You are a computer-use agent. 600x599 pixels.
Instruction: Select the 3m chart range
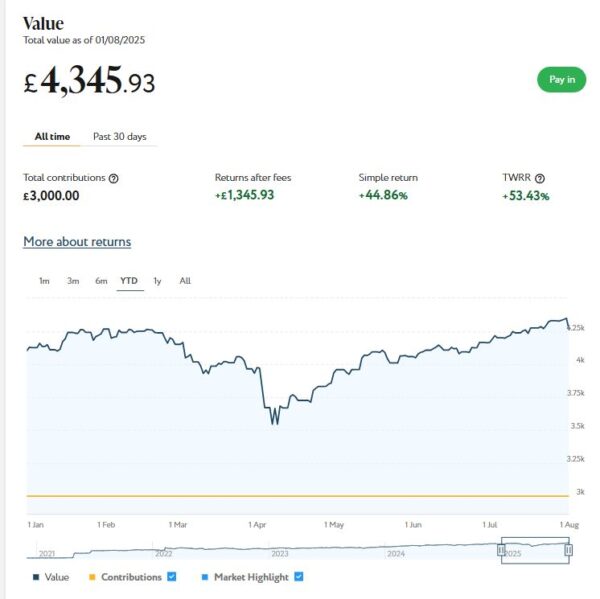73,281
